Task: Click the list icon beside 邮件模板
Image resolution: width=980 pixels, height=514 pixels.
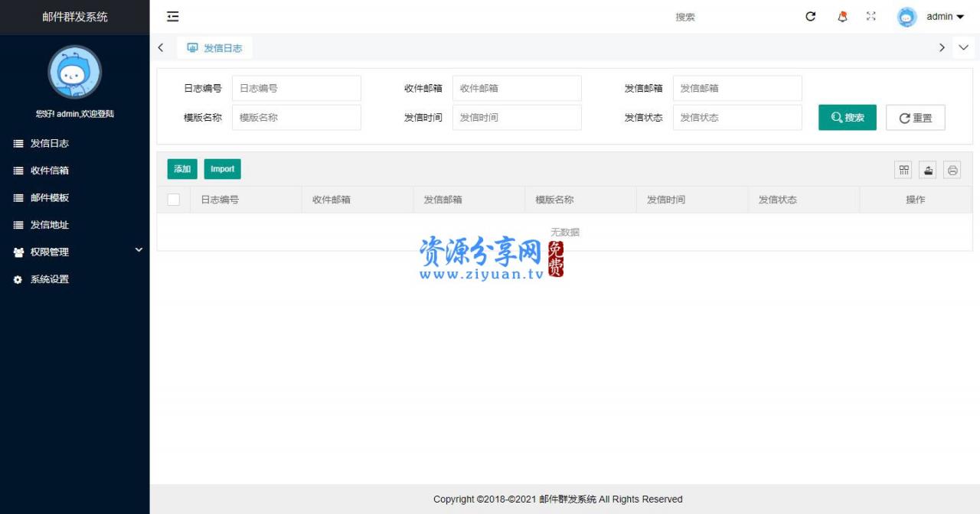Action: coord(18,198)
